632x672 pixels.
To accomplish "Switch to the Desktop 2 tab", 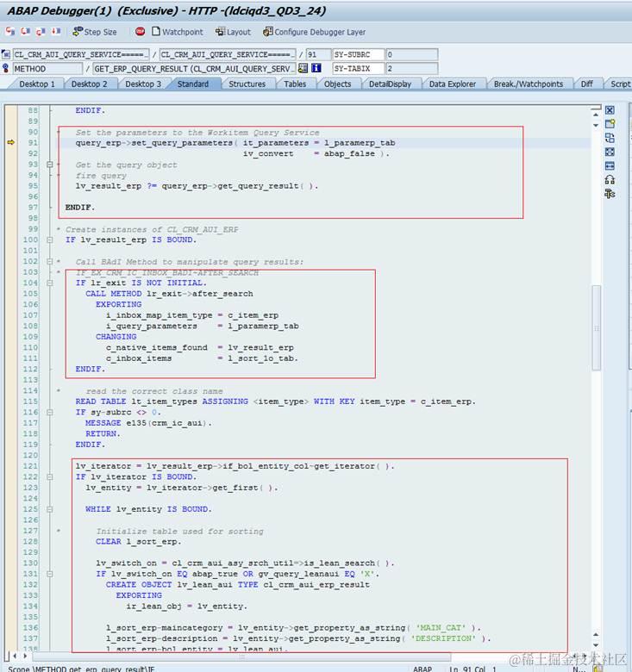I will (89, 84).
